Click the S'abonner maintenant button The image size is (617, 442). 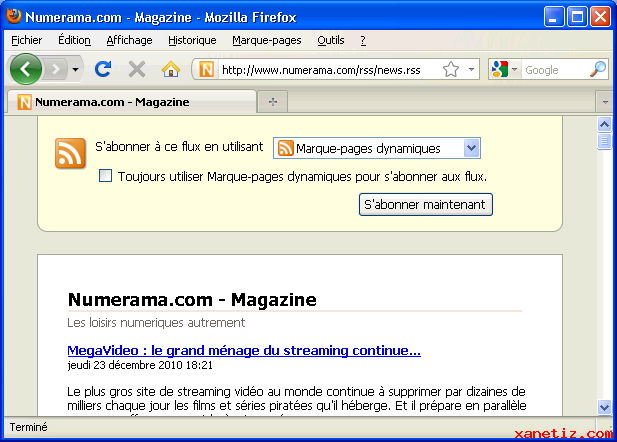pos(425,205)
